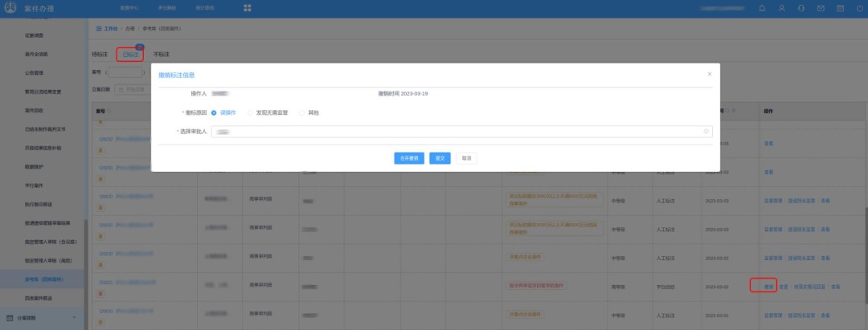868x330 pixels.
Task: Click the power logout icon
Action: pyautogui.click(x=858, y=8)
